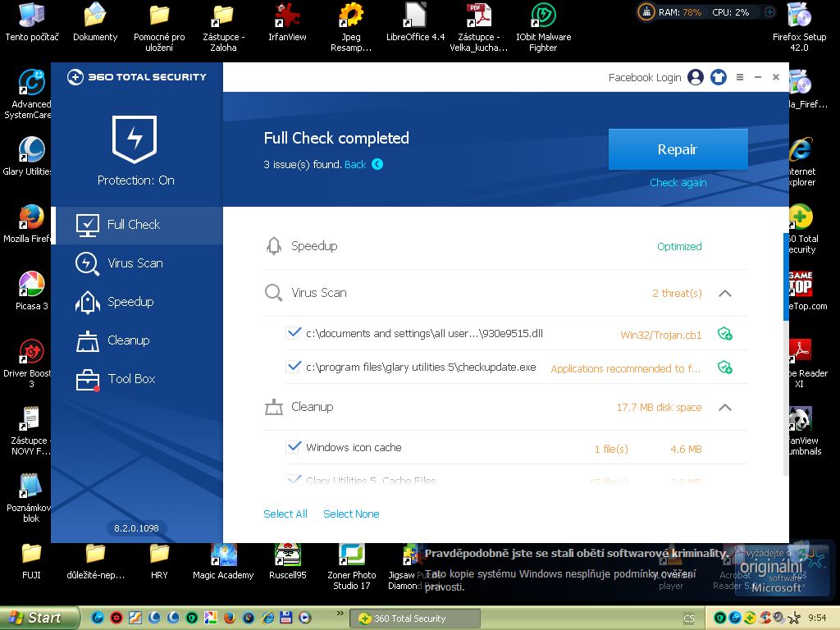This screenshot has width=840, height=630.
Task: Click Facebook Login
Action: coord(645,78)
